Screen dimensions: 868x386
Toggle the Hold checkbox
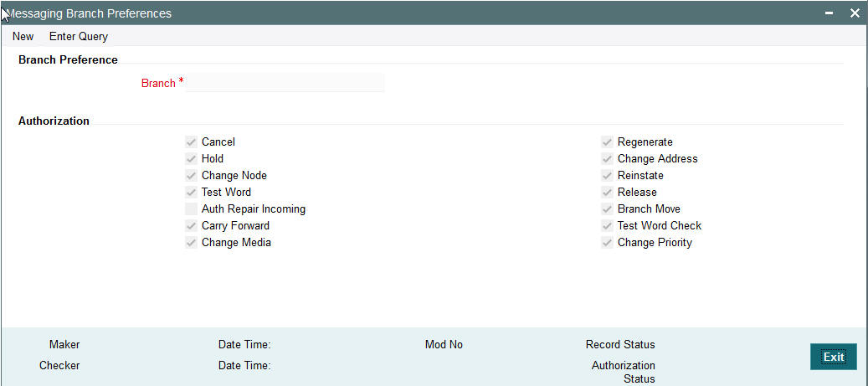192,159
